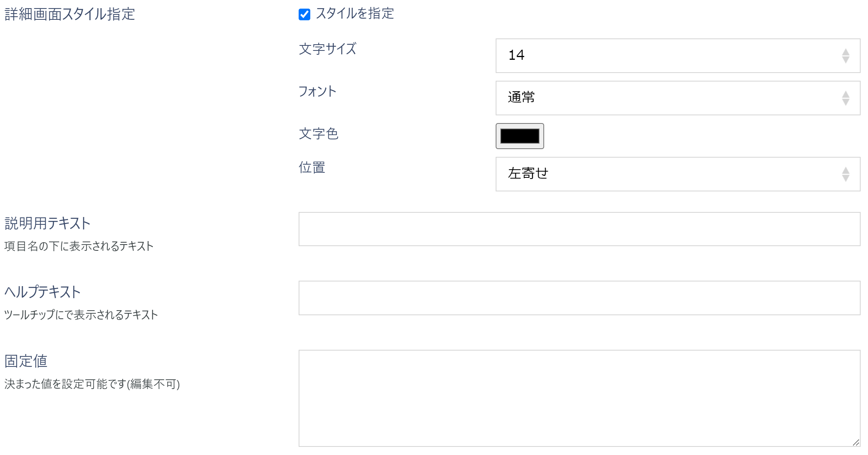Click the 位置 field down arrow
Viewport: 868px width, 455px height.
tap(846, 178)
